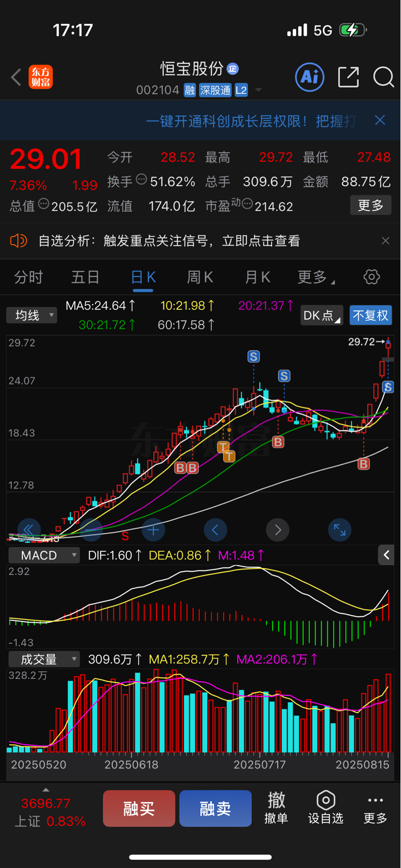Expand 上证 index bar upward arrow

(x=46, y=790)
